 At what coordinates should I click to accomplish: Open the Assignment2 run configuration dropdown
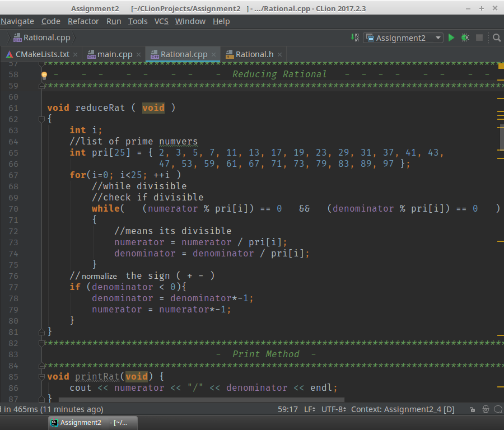tap(403, 38)
